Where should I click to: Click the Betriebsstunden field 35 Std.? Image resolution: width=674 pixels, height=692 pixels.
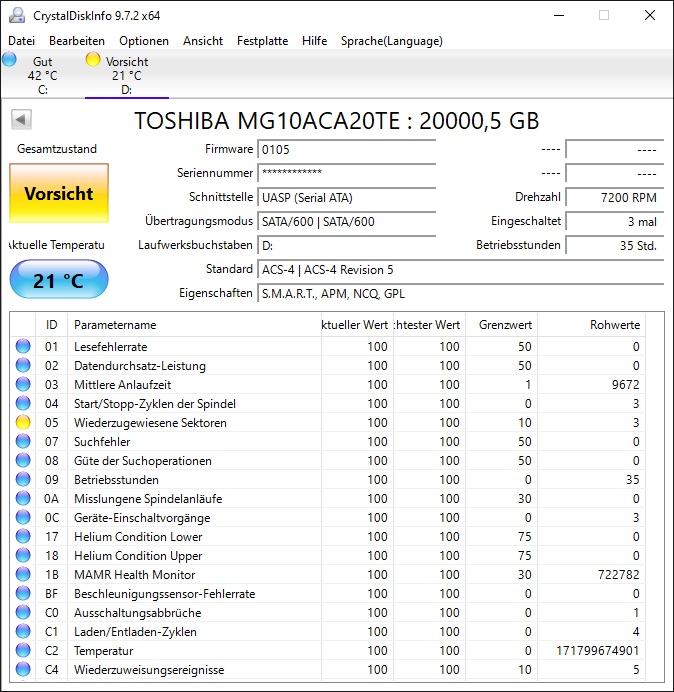[x=614, y=245]
